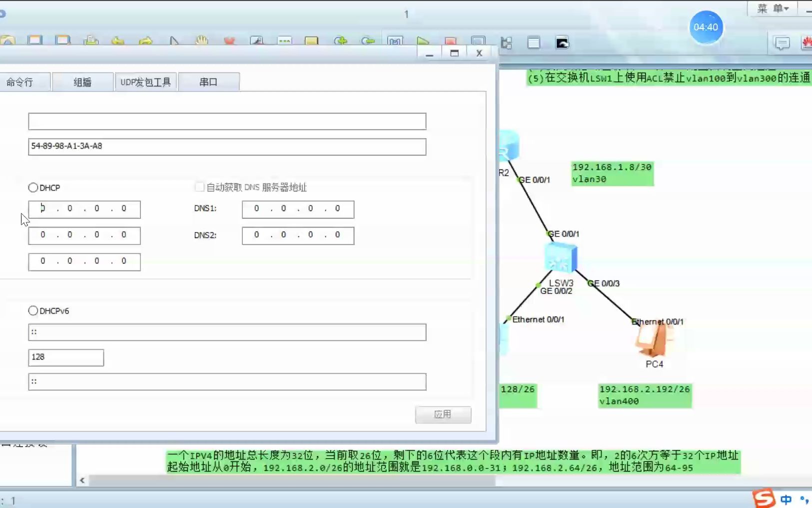Click the data capture toolbar icon
The width and height of the screenshot is (812, 508).
[x=478, y=41]
